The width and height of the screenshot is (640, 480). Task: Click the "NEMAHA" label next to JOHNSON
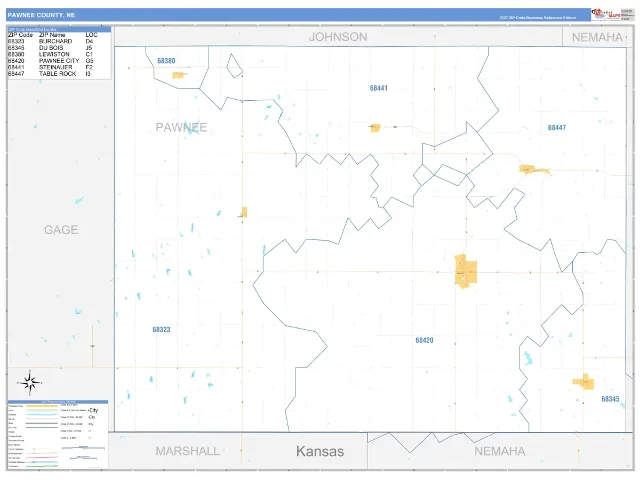click(597, 37)
